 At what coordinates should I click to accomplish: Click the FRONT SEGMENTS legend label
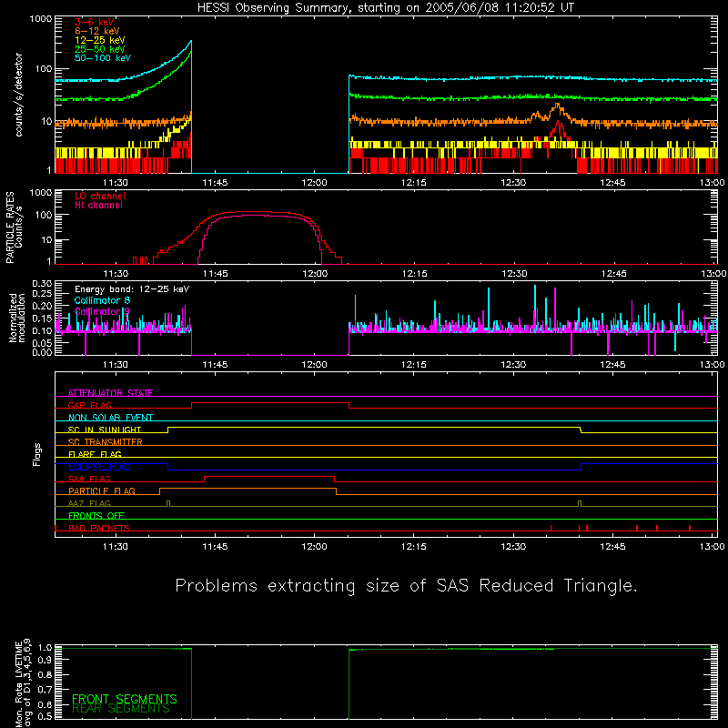click(x=125, y=699)
